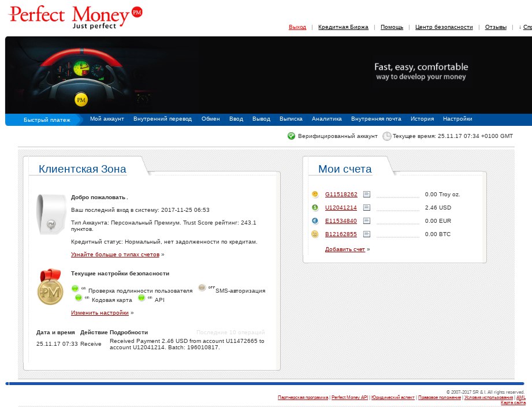
Task: Click the Изменить настройки link
Action: tap(100, 313)
